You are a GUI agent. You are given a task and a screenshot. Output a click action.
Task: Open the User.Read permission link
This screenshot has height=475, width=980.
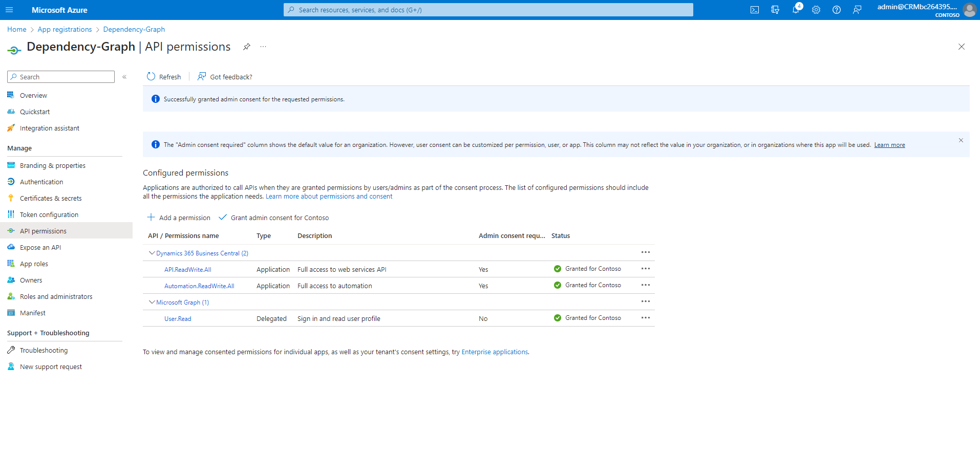(x=178, y=319)
